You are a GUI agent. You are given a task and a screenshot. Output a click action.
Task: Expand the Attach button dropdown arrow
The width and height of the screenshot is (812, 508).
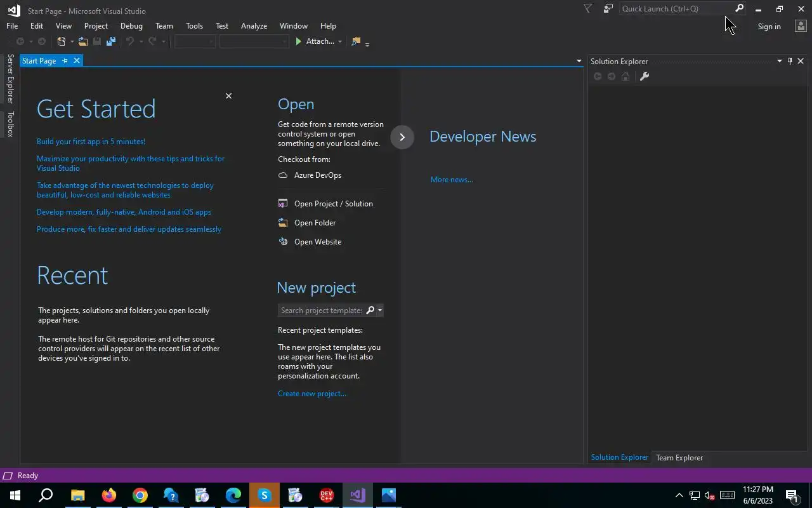pos(339,42)
